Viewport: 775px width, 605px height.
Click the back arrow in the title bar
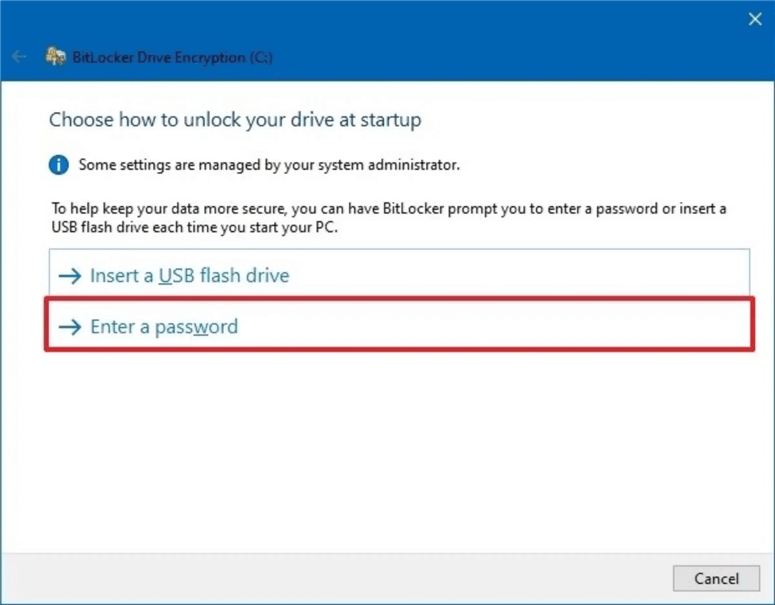pos(19,57)
